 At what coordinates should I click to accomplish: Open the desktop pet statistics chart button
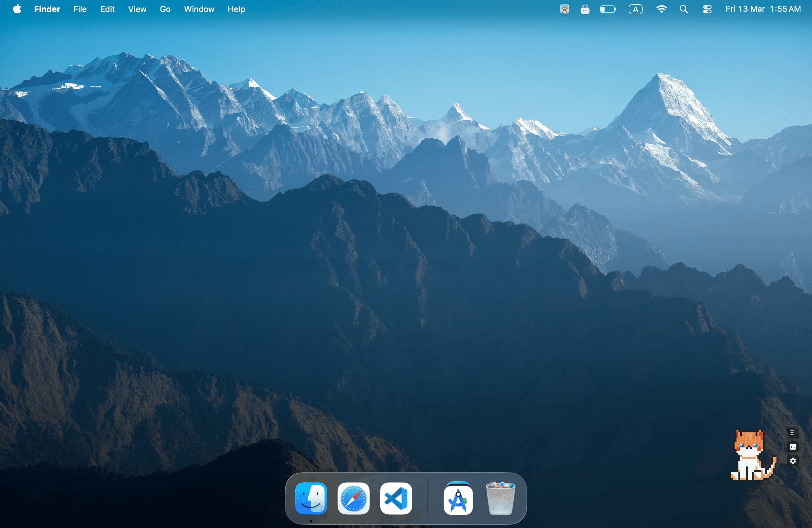(793, 446)
